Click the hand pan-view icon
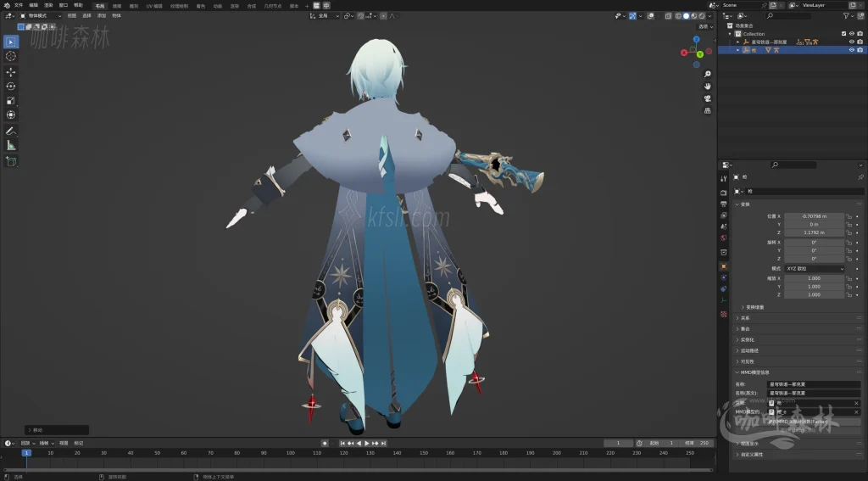 point(707,86)
